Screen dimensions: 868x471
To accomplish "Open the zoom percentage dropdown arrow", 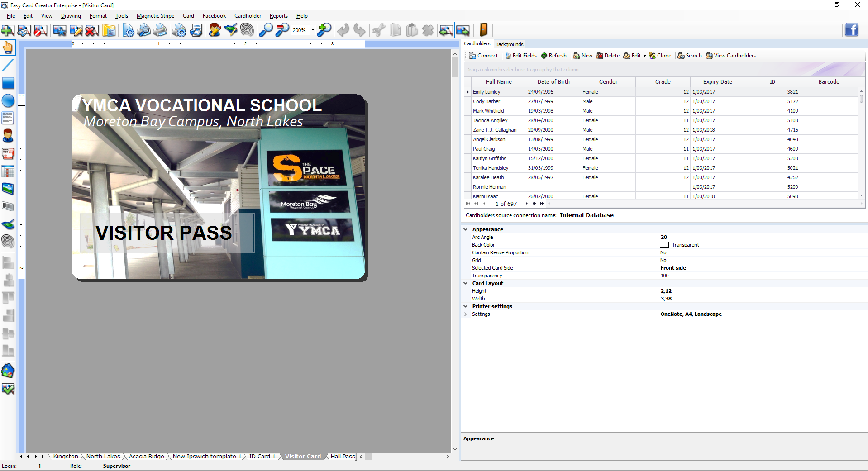I will pyautogui.click(x=313, y=30).
